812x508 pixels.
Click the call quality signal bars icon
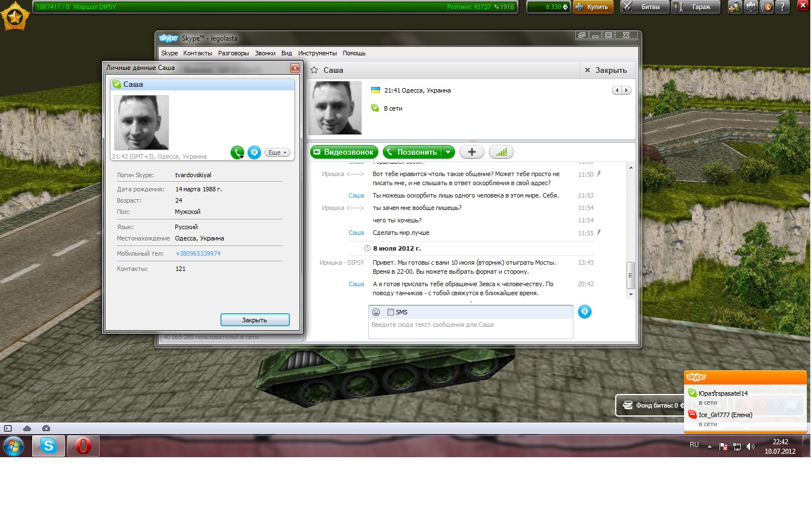click(x=501, y=152)
